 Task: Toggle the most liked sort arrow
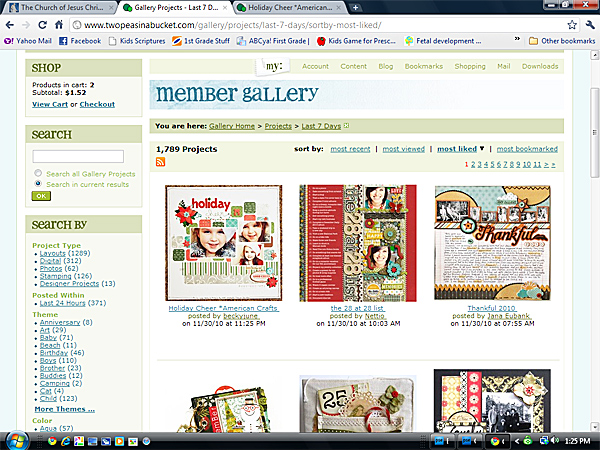pyautogui.click(x=482, y=148)
